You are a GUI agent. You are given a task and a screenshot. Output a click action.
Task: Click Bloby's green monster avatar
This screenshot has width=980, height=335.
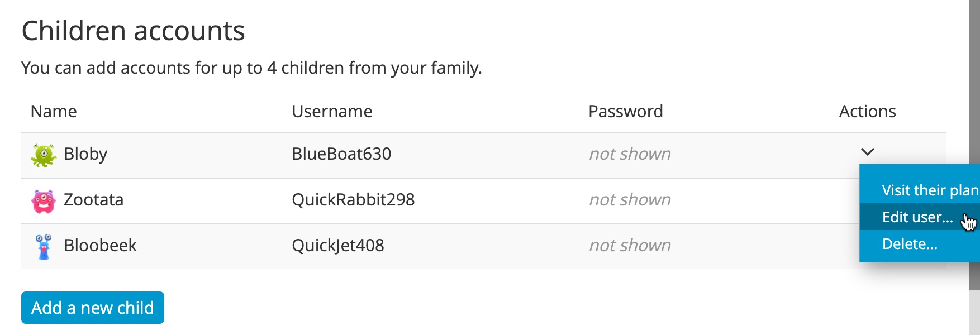[x=43, y=155]
